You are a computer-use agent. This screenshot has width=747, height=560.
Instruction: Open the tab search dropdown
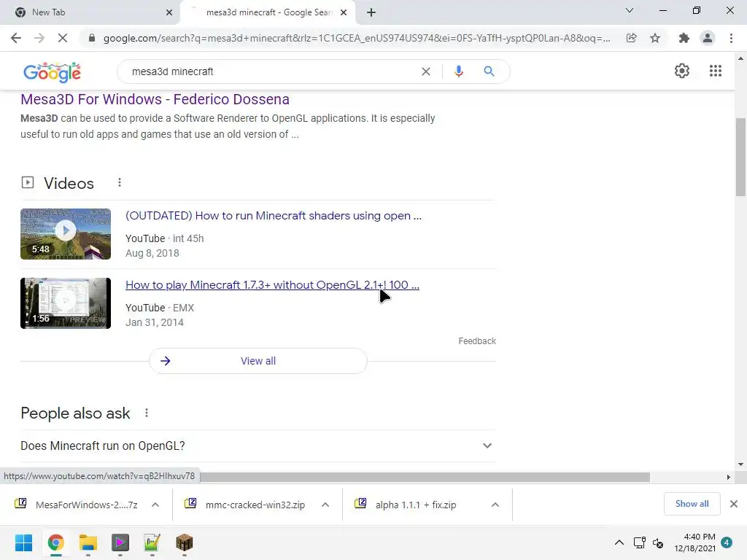tap(630, 10)
